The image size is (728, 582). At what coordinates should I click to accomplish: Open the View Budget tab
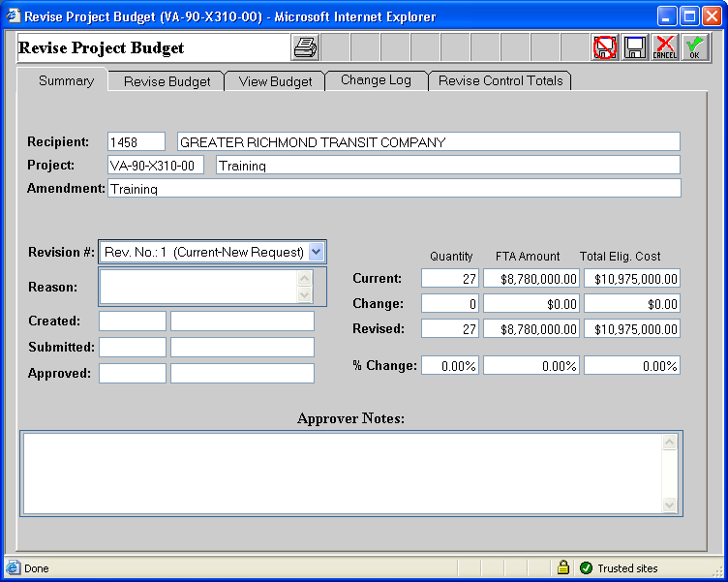pos(275,81)
